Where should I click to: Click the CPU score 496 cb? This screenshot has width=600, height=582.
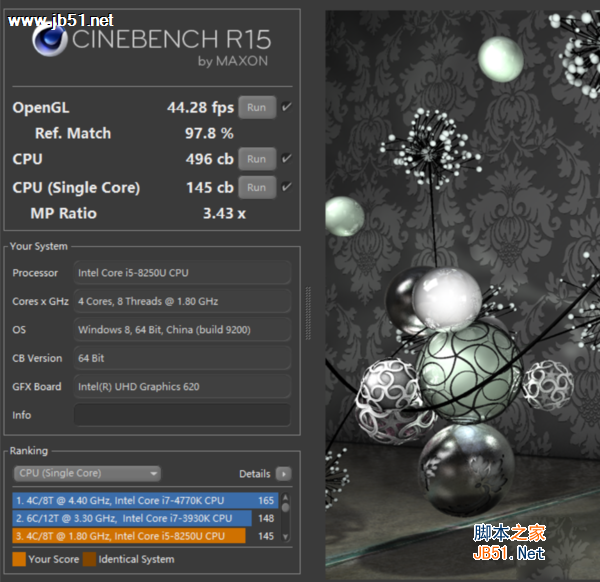[x=210, y=159]
